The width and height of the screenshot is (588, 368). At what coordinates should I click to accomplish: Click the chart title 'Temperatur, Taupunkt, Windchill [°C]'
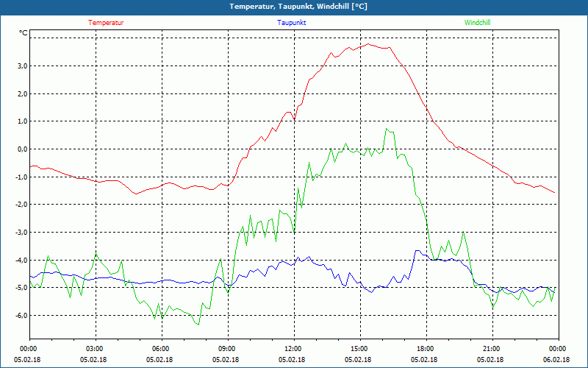(x=298, y=7)
